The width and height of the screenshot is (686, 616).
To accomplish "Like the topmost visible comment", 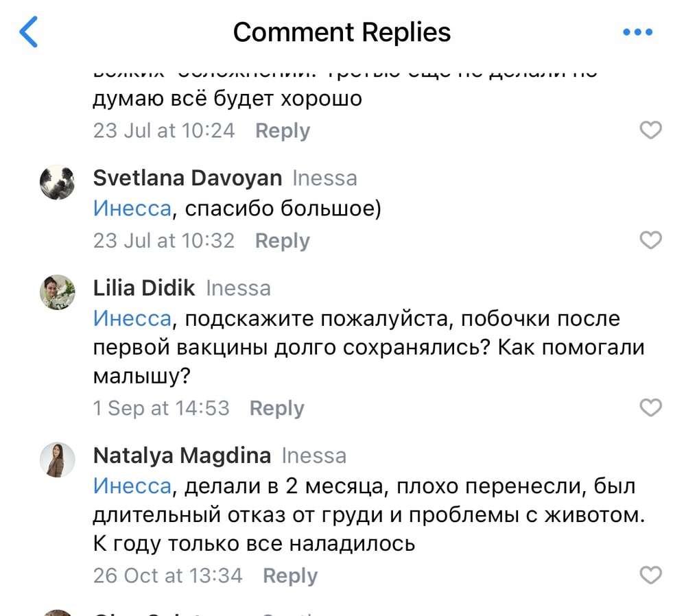I will 650,130.
